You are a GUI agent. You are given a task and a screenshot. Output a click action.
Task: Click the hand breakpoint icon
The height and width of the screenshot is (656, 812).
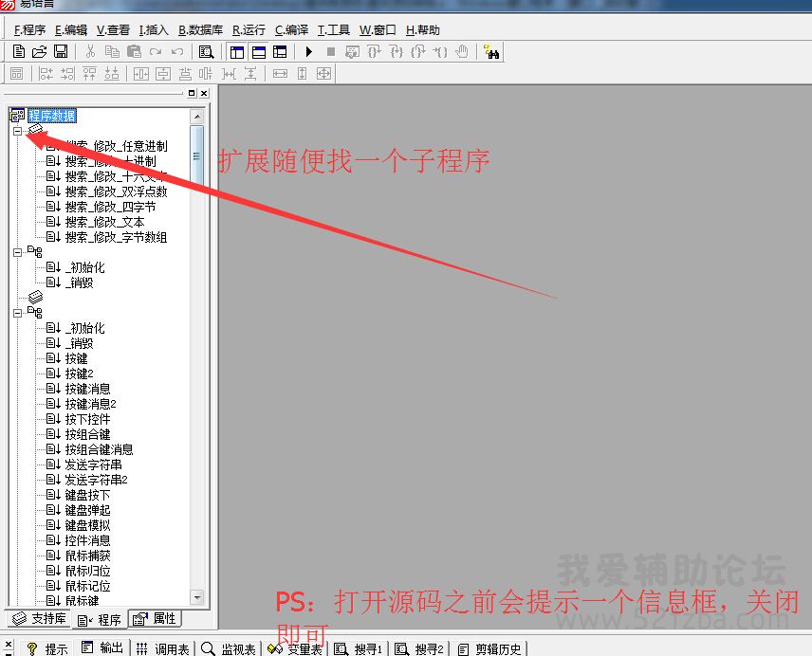(462, 52)
